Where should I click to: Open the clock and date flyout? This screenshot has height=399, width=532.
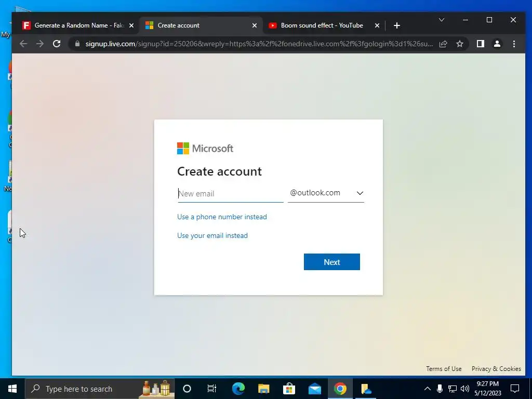[487, 389]
